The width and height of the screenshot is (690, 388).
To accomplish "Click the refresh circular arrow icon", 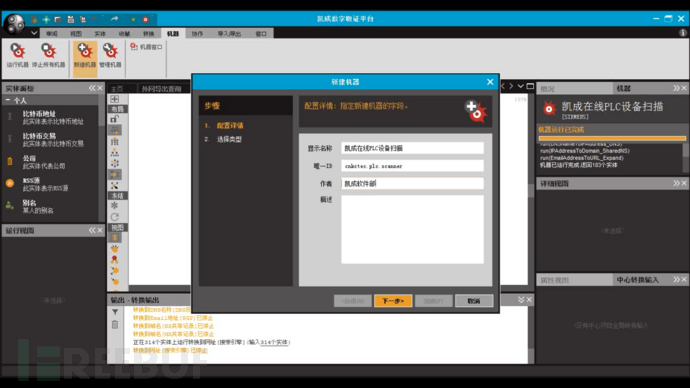I will [114, 217].
